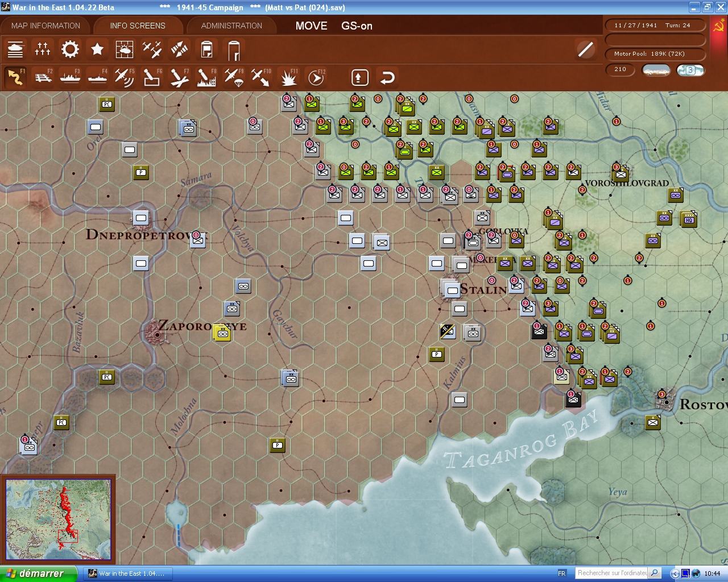Click the Zaporozhye city hex marker
The image size is (728, 582).
pyautogui.click(x=158, y=335)
